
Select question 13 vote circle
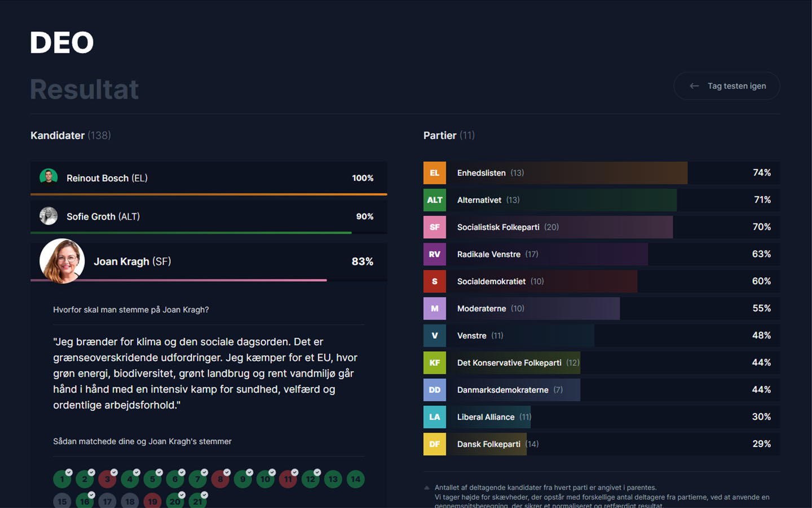tap(333, 479)
